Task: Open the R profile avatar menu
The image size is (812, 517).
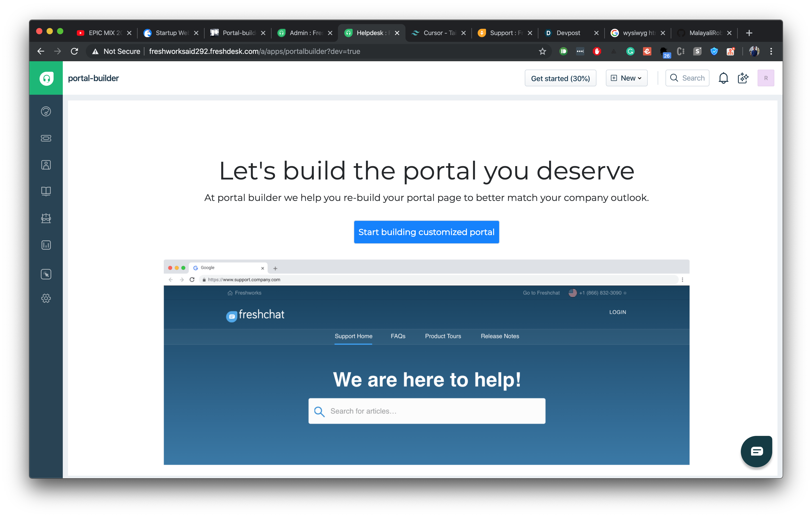Action: click(765, 78)
